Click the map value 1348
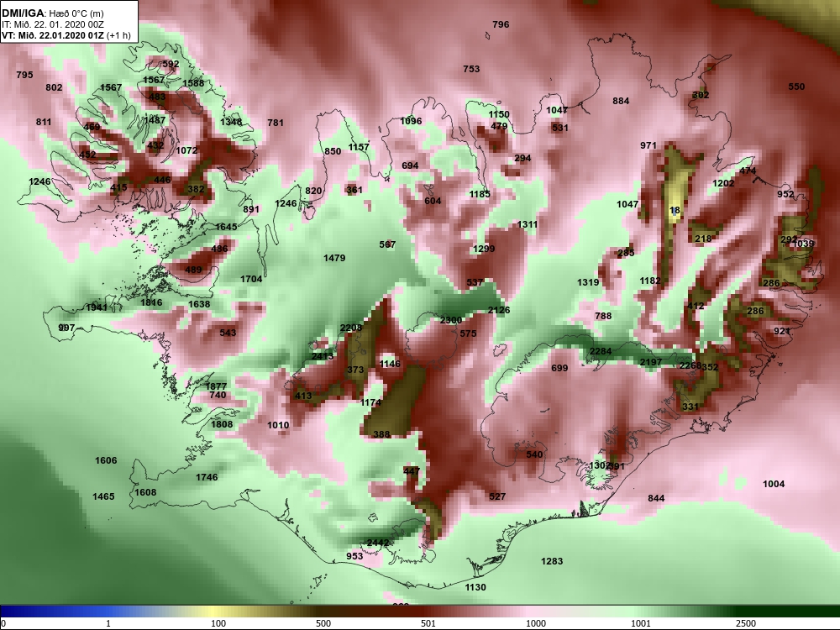Image resolution: width=840 pixels, height=630 pixels. pos(231,122)
